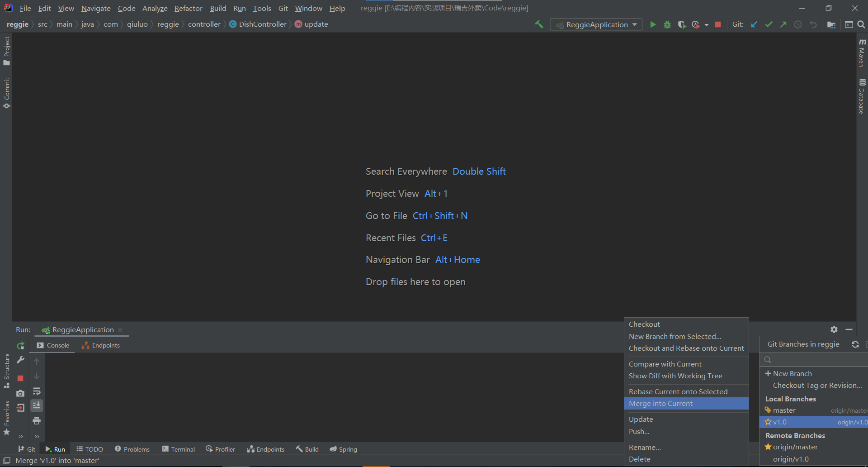Click New Branch in Git Branches

tap(814, 374)
